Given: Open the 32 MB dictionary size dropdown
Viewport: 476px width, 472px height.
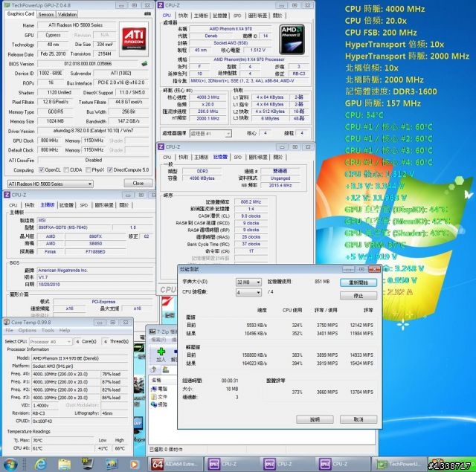Looking at the screenshot, I should click(x=248, y=282).
